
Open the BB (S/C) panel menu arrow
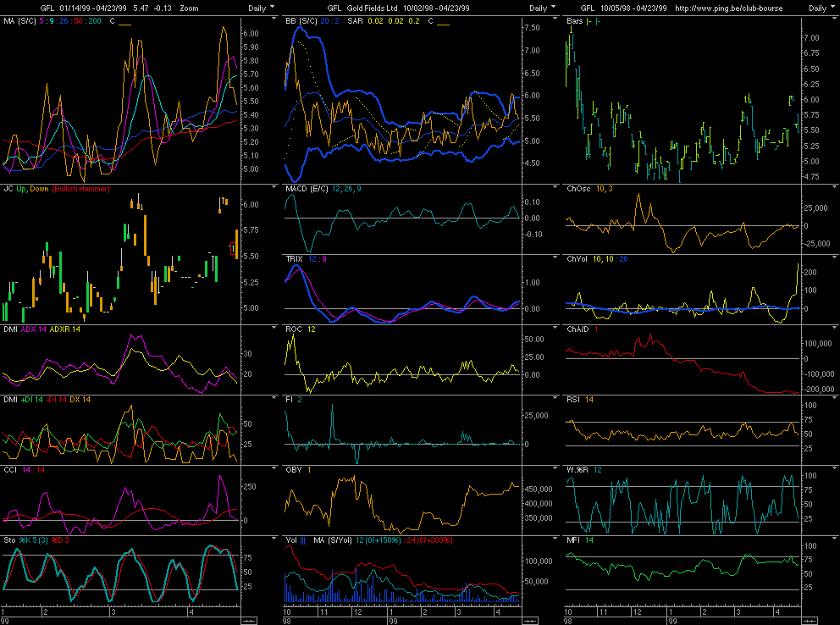pos(555,19)
